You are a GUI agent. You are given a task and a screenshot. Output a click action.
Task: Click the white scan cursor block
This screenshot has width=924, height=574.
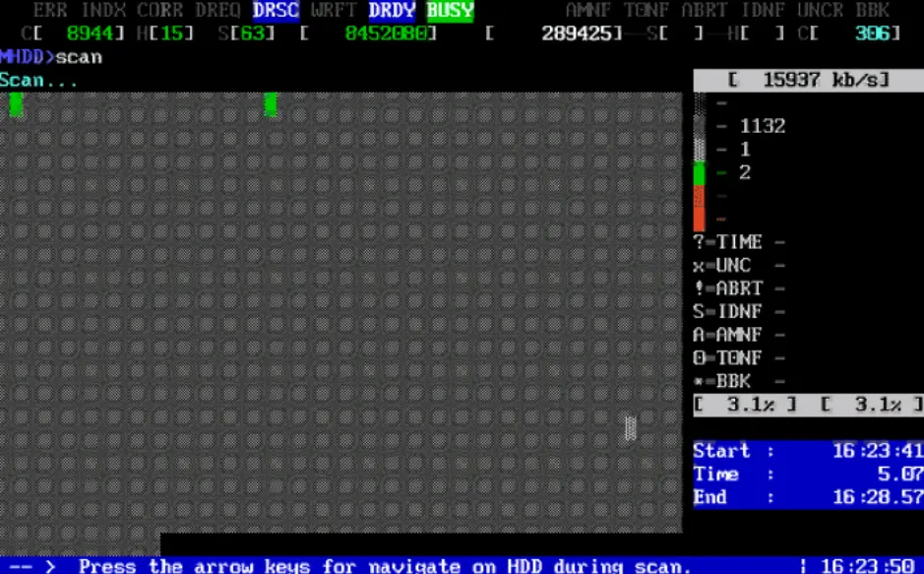(x=631, y=428)
